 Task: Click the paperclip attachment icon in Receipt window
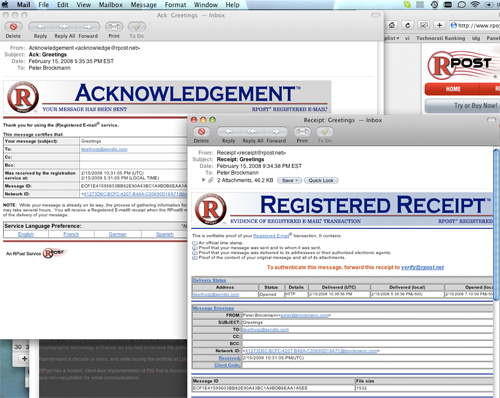pos(210,180)
